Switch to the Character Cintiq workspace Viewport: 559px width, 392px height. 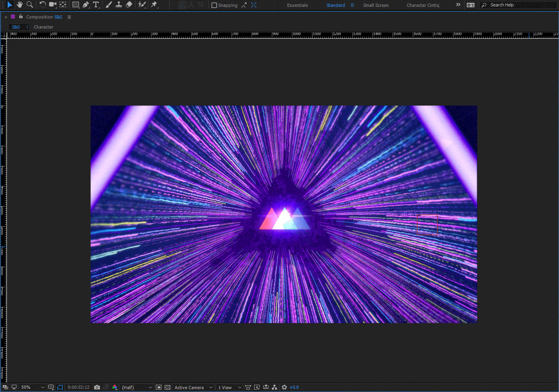[423, 5]
